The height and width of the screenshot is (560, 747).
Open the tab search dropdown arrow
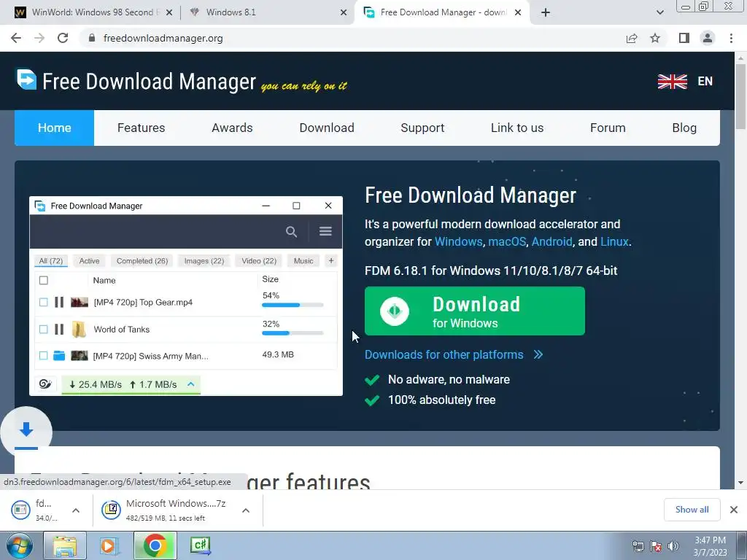(x=659, y=12)
